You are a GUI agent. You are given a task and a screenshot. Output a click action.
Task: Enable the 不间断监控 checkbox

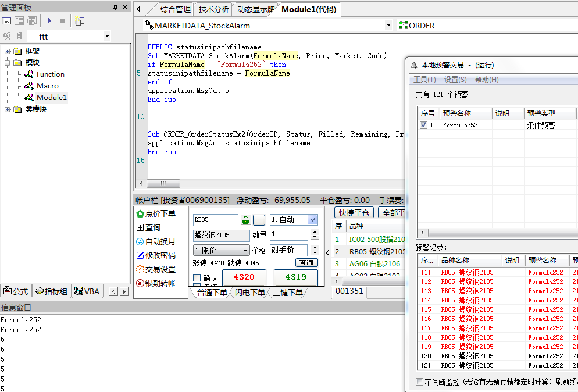pos(419,382)
